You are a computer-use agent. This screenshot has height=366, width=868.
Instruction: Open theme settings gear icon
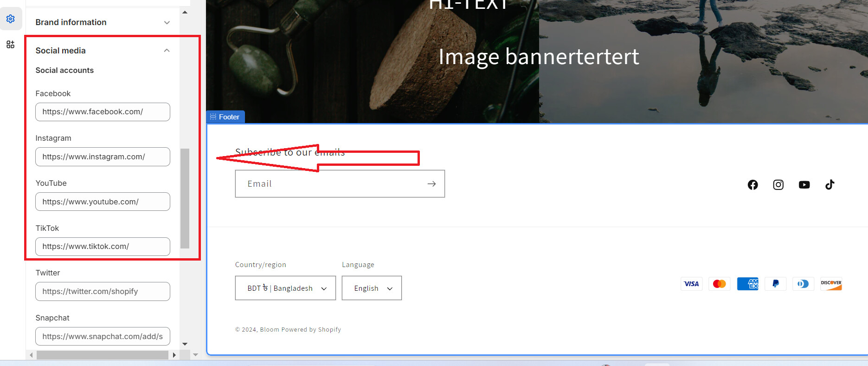click(x=10, y=19)
